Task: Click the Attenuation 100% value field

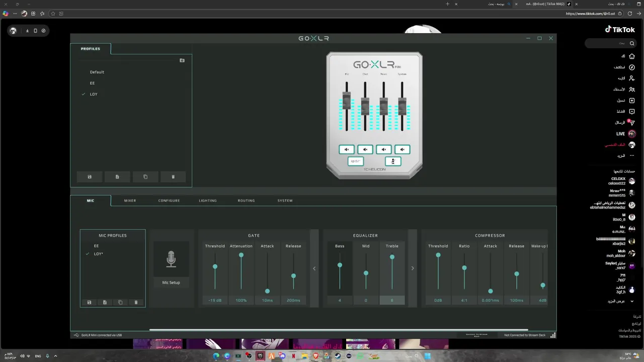Action: pos(241,300)
